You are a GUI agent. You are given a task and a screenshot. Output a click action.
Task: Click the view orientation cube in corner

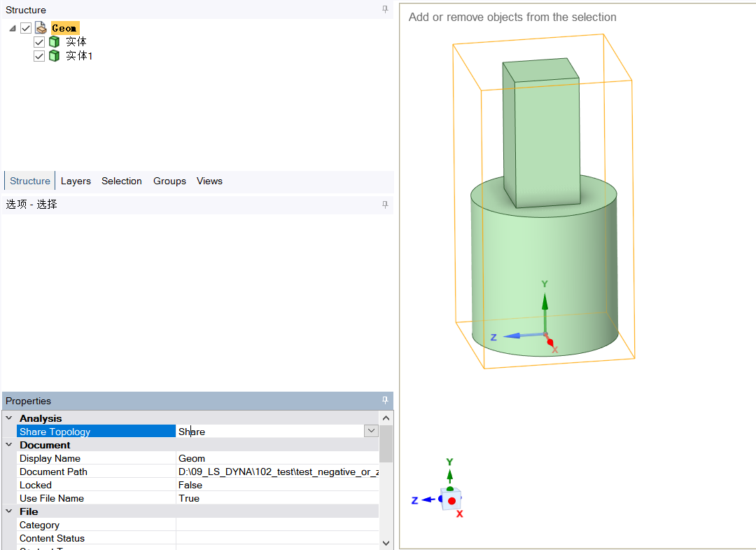451,500
